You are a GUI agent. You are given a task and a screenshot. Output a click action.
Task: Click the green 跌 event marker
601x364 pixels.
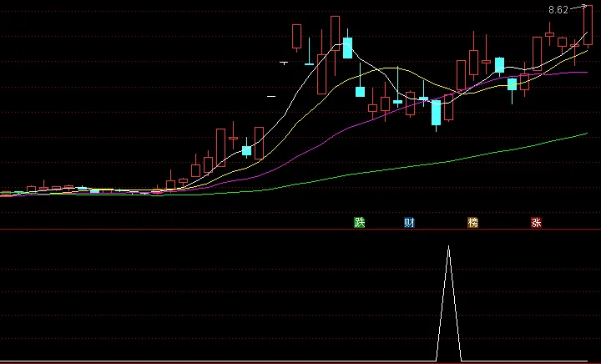(x=359, y=222)
